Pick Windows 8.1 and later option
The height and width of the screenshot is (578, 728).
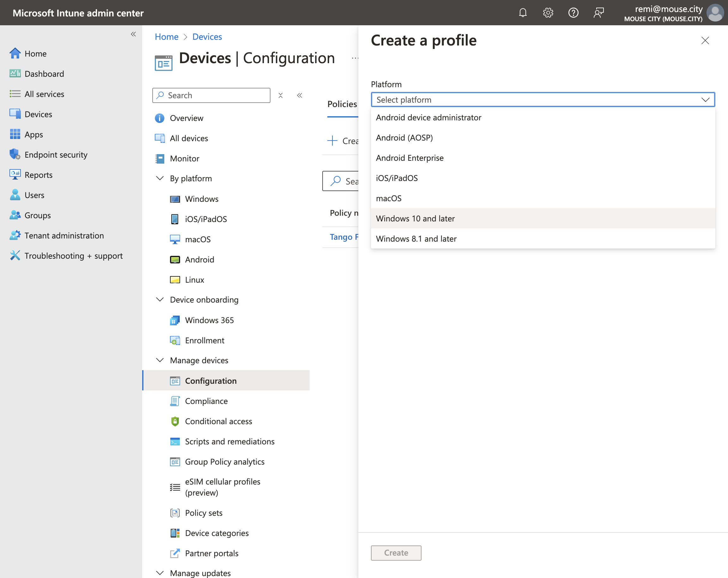[543, 239]
